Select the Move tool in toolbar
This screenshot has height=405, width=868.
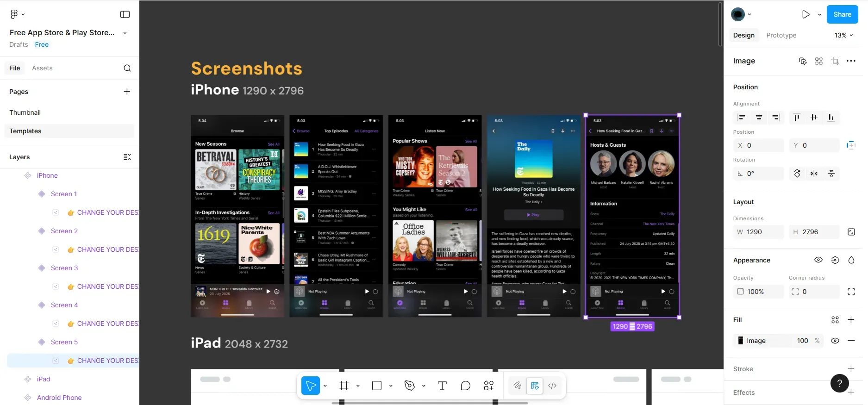click(311, 386)
